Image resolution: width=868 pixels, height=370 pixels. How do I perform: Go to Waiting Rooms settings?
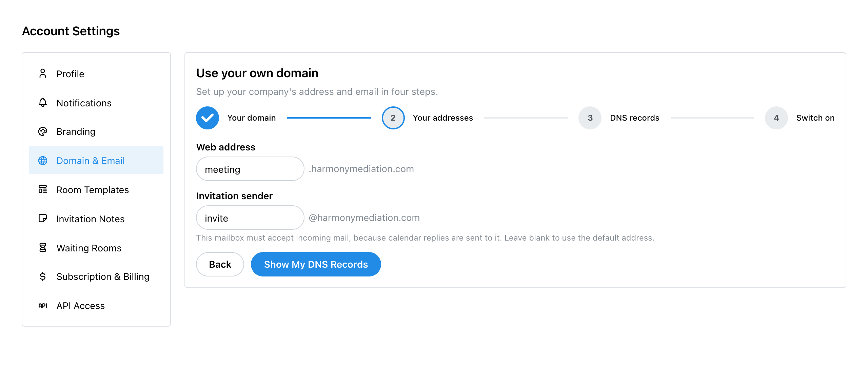(x=96, y=248)
